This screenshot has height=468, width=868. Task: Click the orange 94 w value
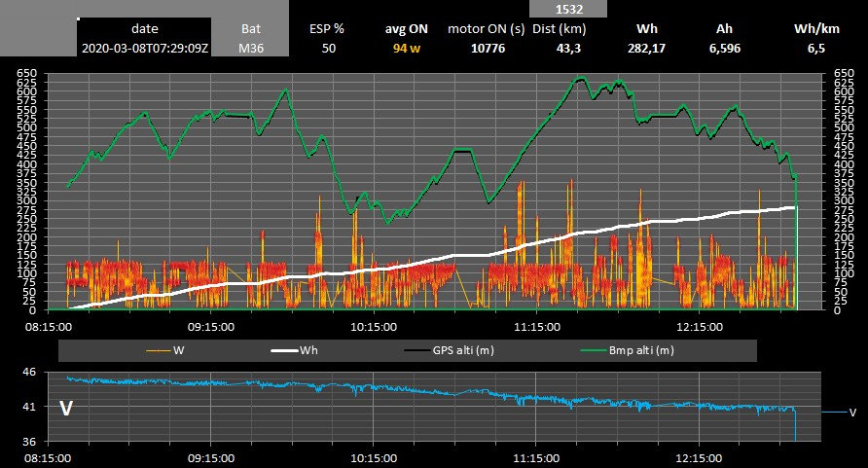407,48
